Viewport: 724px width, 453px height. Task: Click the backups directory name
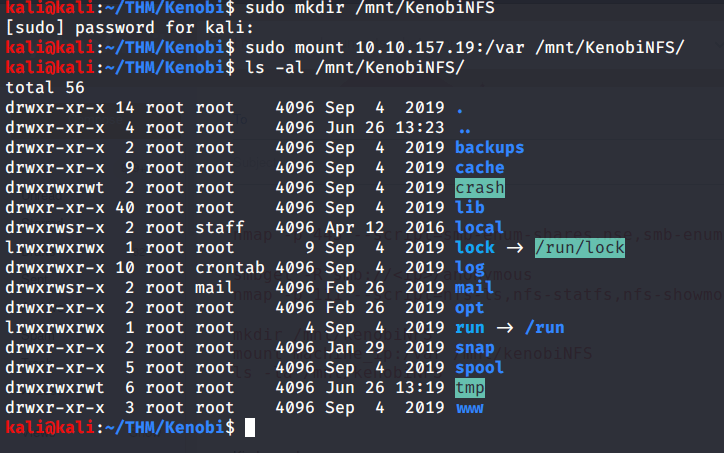click(489, 148)
